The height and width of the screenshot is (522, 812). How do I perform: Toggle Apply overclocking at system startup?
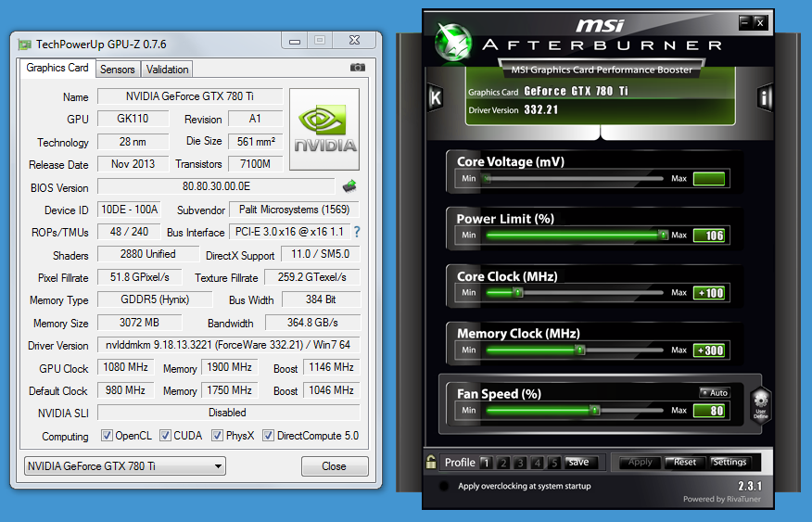[443, 486]
